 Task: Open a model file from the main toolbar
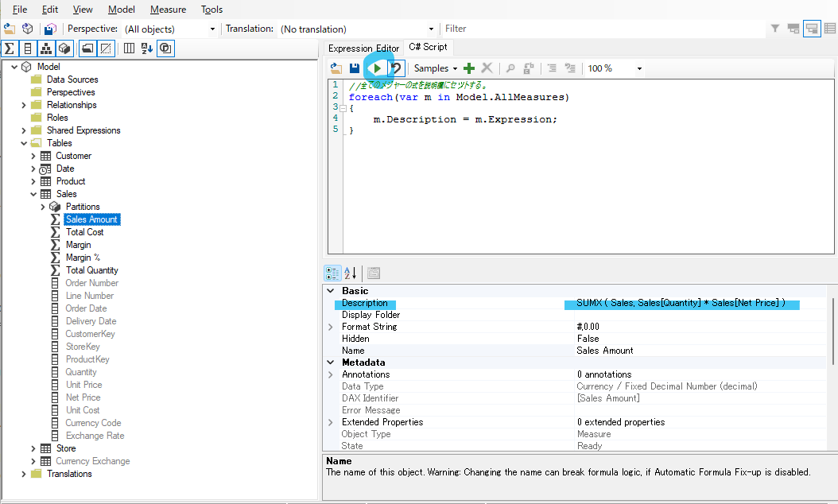pos(10,29)
